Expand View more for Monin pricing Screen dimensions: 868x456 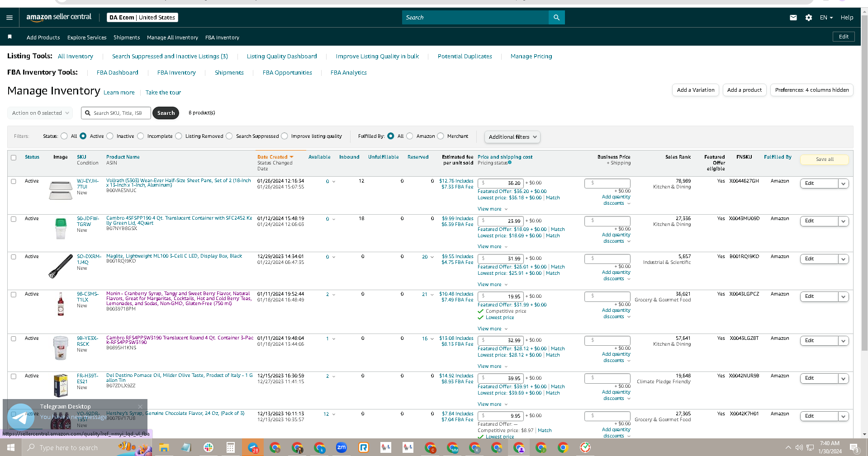(x=493, y=329)
